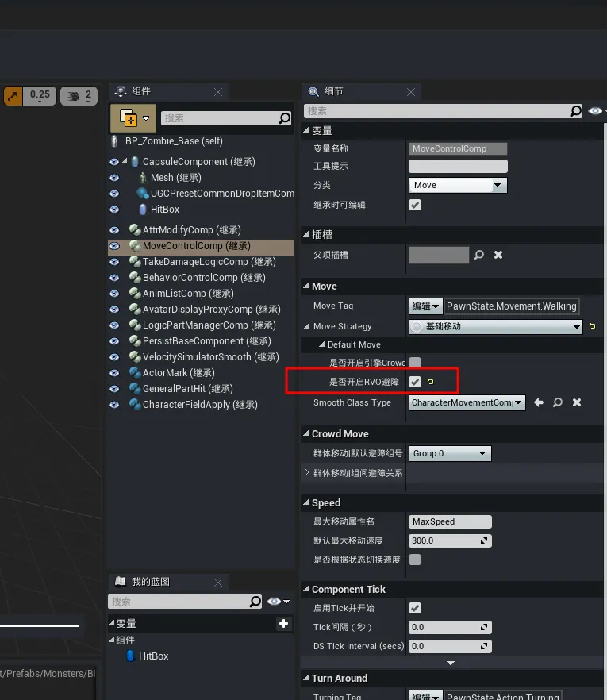Image resolution: width=607 pixels, height=700 pixels.
Task: Click the components search magnifier icon
Action: tap(284, 117)
